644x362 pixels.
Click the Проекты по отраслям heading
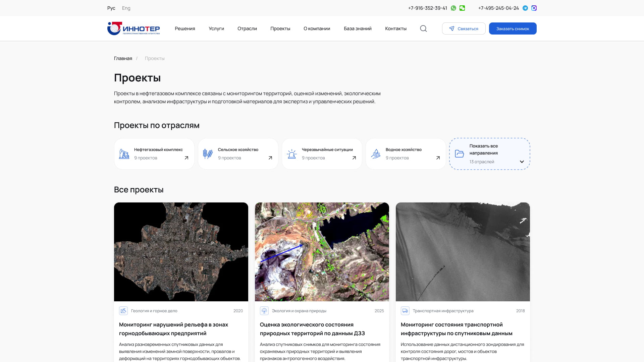(x=157, y=125)
